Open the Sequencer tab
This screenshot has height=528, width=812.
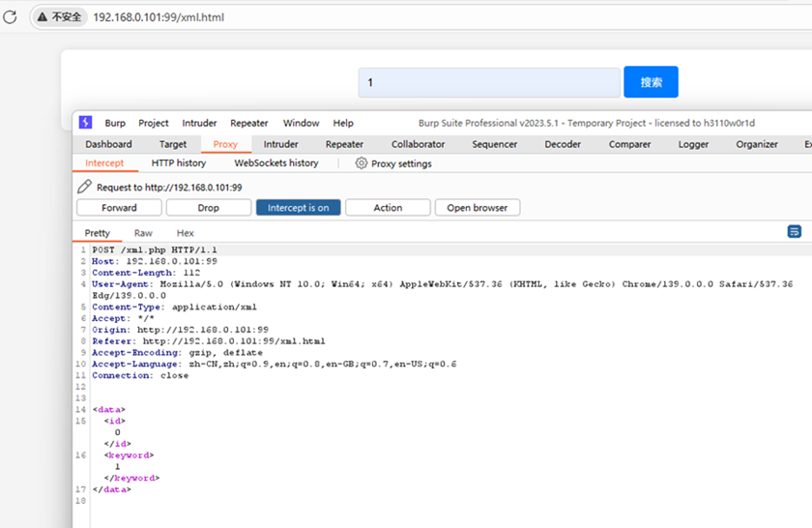tap(495, 144)
